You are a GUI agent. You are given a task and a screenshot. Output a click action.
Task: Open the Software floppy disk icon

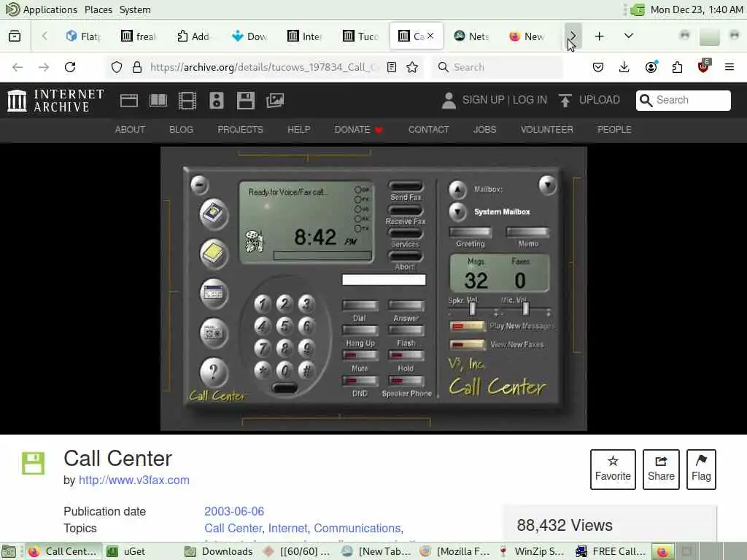(245, 101)
